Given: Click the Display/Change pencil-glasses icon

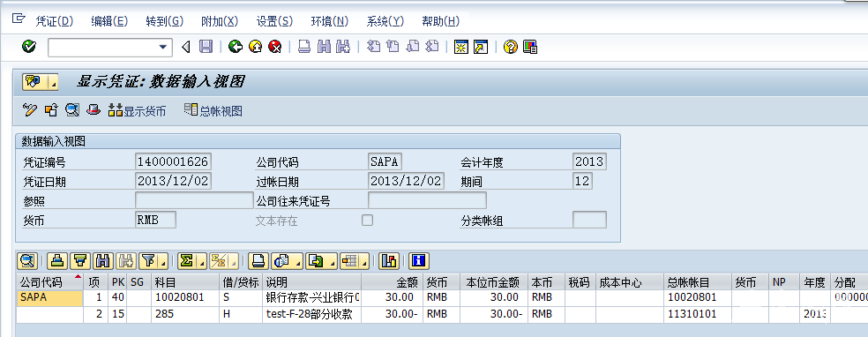Looking at the screenshot, I should (30, 110).
